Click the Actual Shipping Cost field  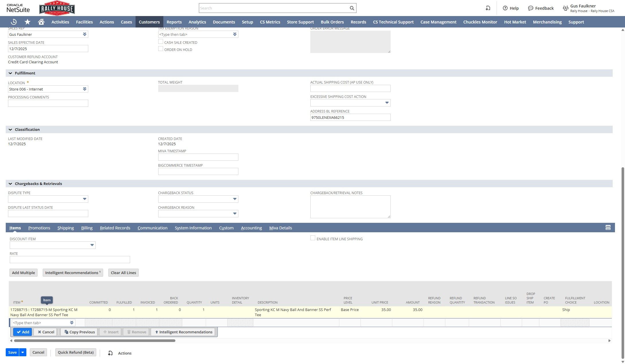(350, 88)
